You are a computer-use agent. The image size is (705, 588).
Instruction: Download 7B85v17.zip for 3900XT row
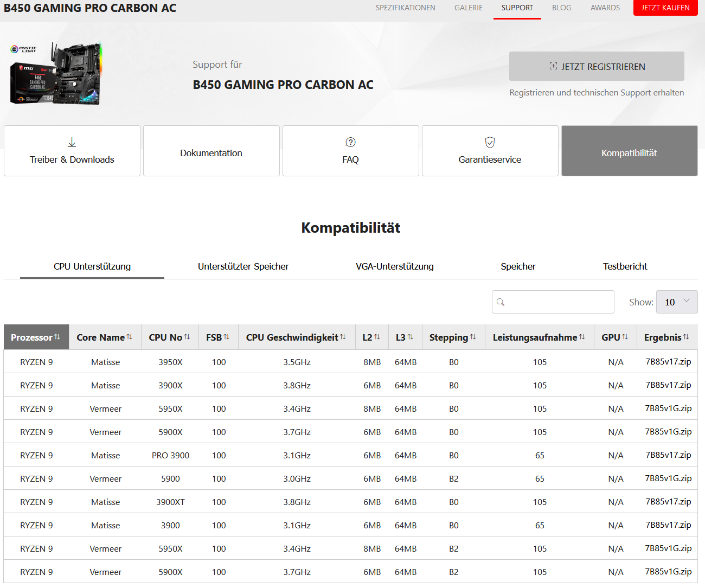pyautogui.click(x=668, y=502)
